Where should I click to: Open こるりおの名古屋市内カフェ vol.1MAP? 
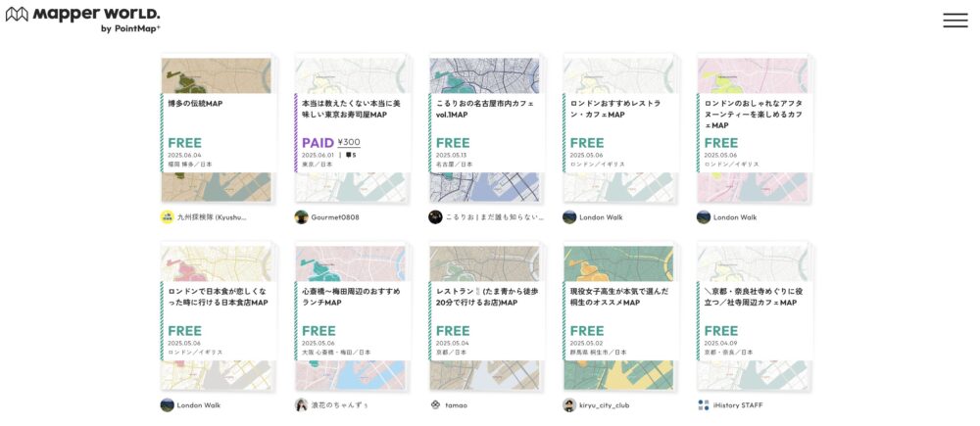coord(485,130)
